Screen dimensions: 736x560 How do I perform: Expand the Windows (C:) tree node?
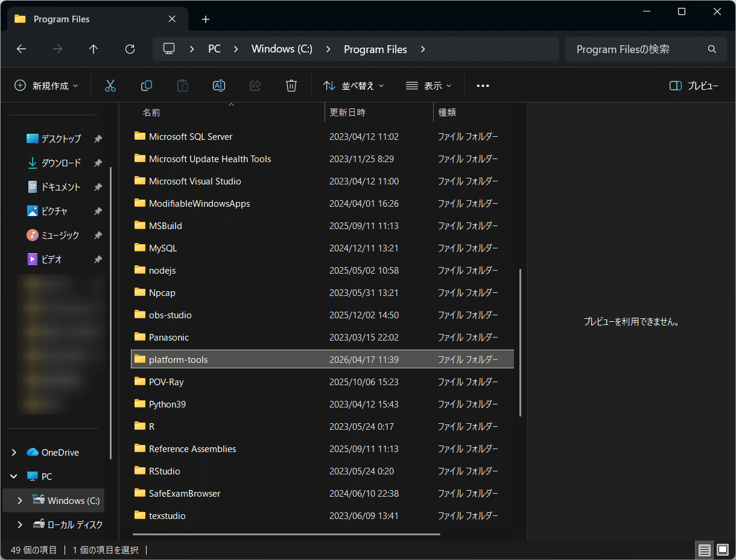coord(20,500)
